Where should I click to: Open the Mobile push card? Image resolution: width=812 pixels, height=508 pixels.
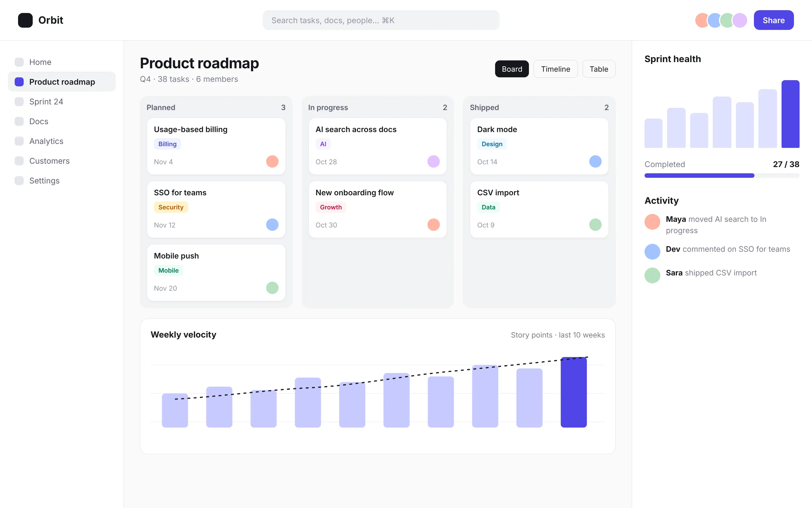click(x=216, y=272)
